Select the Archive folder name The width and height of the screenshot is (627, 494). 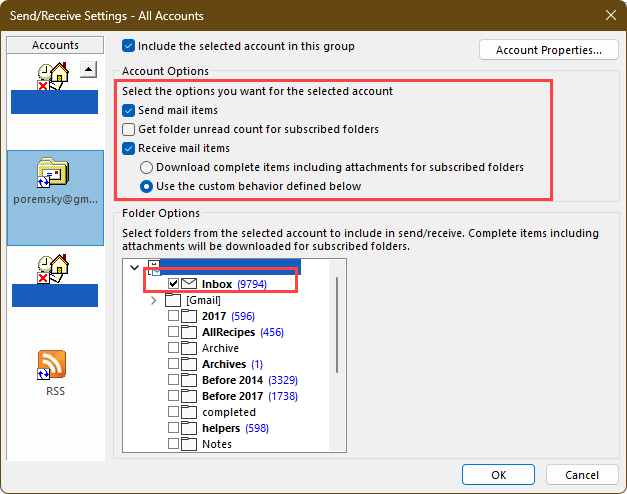(220, 348)
